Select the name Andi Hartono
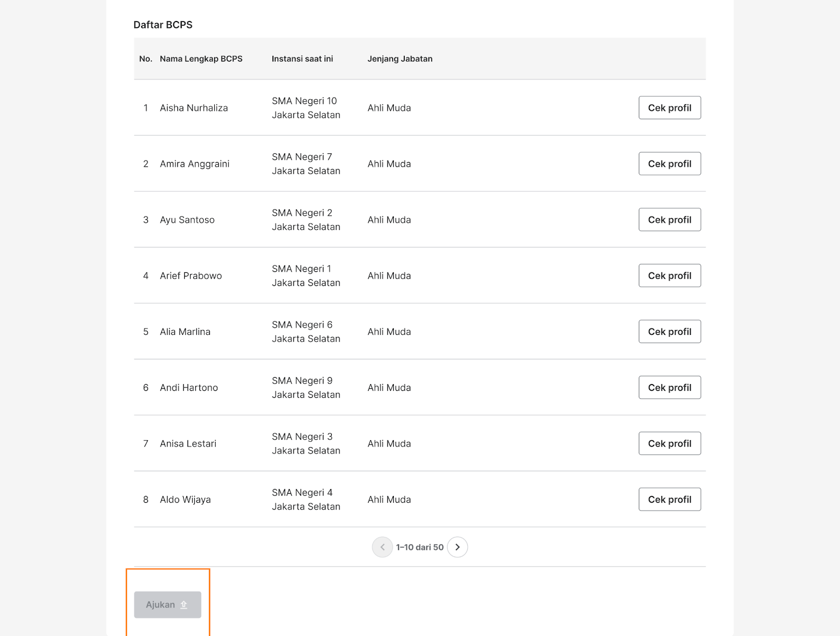The image size is (840, 636). pos(188,387)
